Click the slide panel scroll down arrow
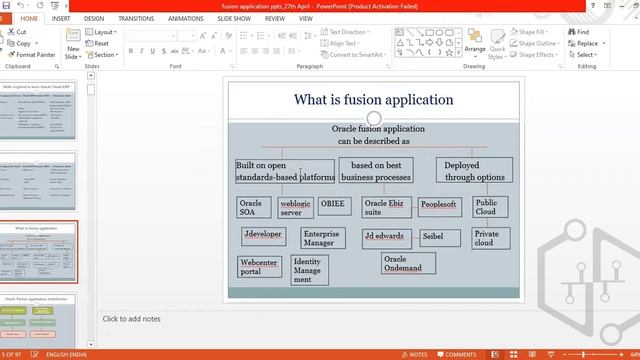 coord(91,344)
